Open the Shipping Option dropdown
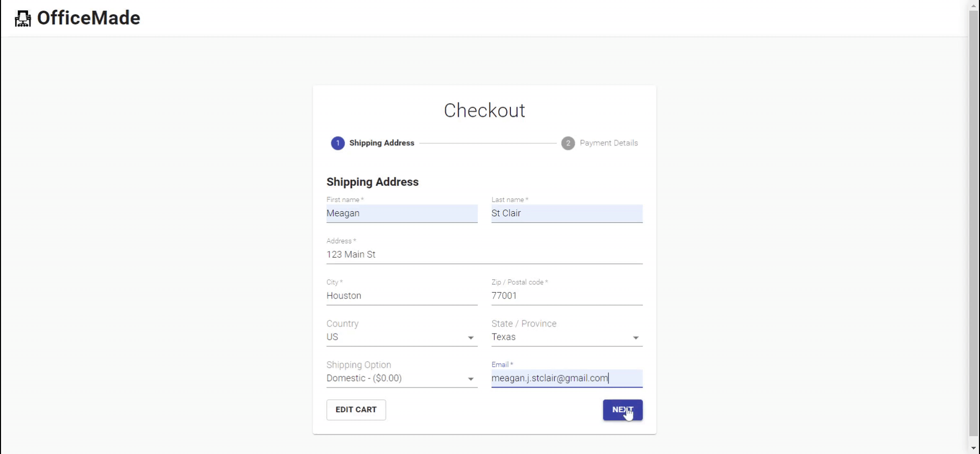The width and height of the screenshot is (980, 454). (x=470, y=379)
